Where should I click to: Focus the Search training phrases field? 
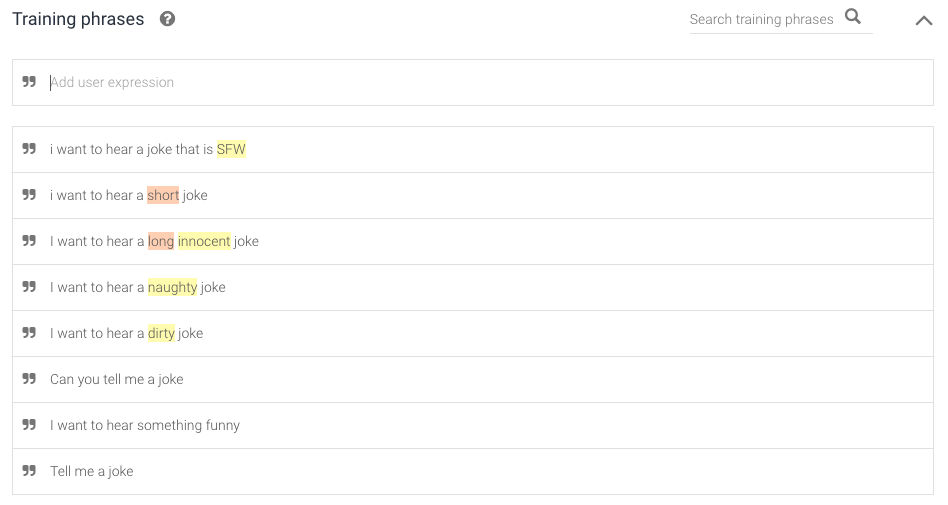coord(761,19)
